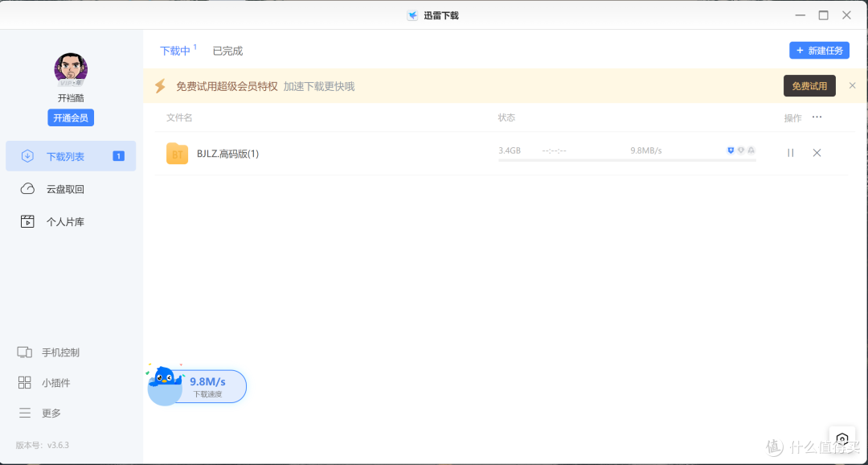Click the lightning bolt promo icon
The width and height of the screenshot is (868, 465).
[160, 86]
